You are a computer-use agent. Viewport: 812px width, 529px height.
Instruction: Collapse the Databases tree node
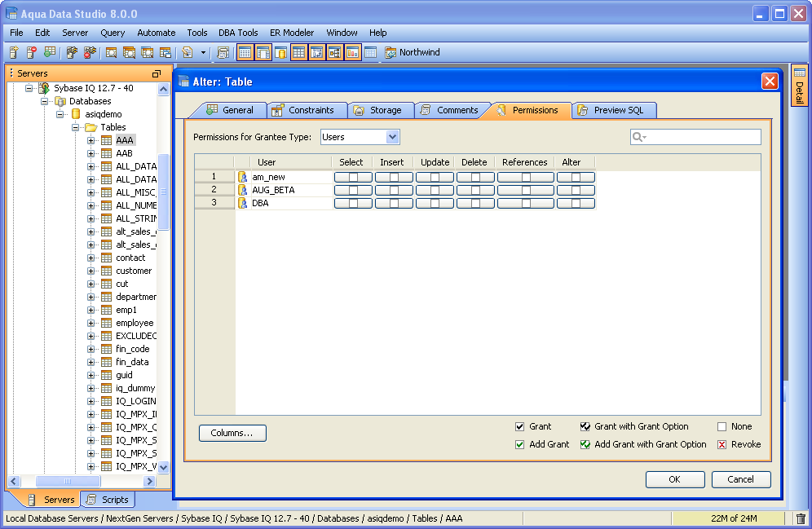click(45, 101)
